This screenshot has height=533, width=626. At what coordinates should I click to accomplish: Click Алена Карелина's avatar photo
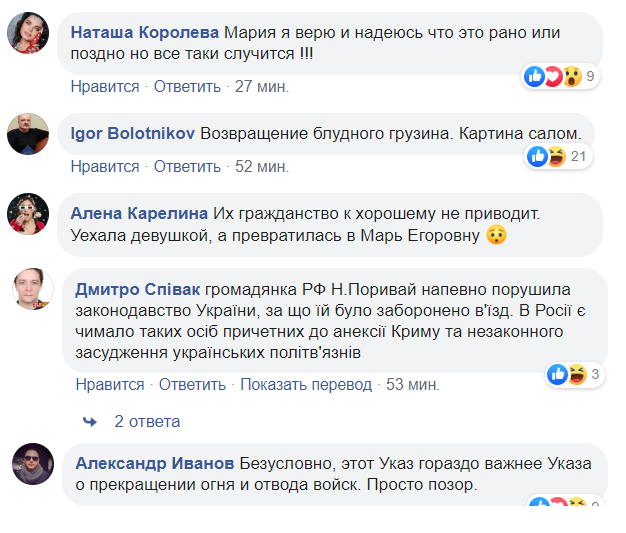pyautogui.click(x=29, y=214)
